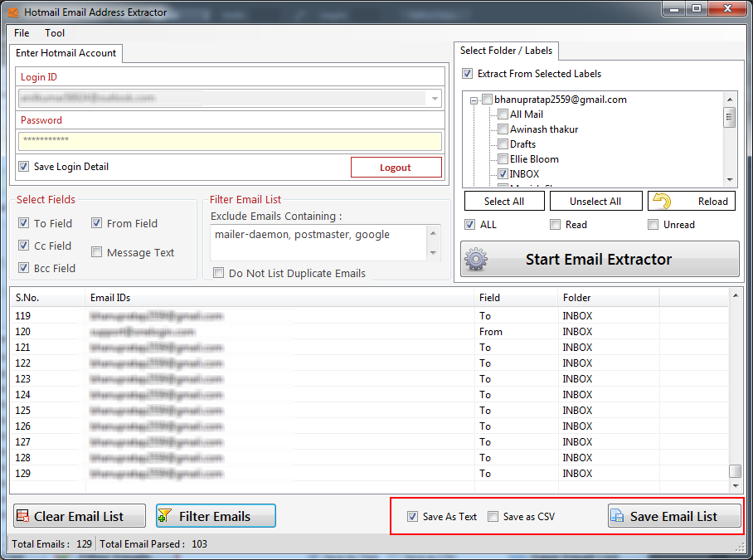
Task: Enable the Message Text checkbox
Action: tap(96, 252)
